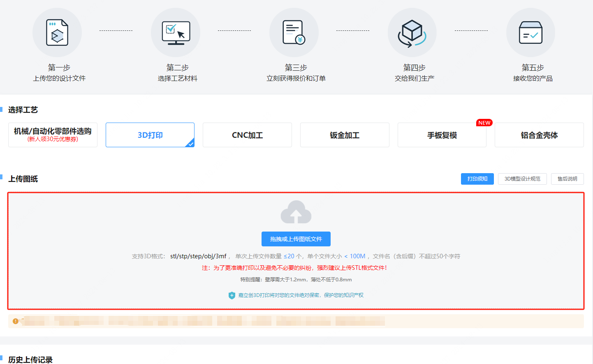593x364 pixels.
Task: Click the step two material selection icon
Action: (176, 32)
